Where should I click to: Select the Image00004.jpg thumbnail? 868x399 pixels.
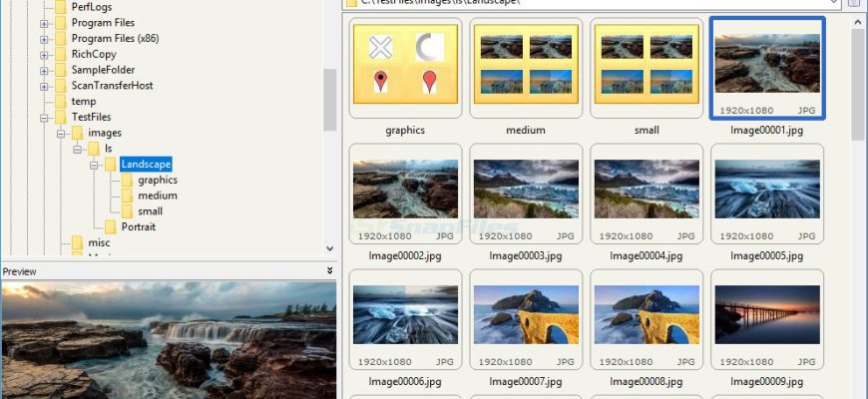pyautogui.click(x=647, y=194)
